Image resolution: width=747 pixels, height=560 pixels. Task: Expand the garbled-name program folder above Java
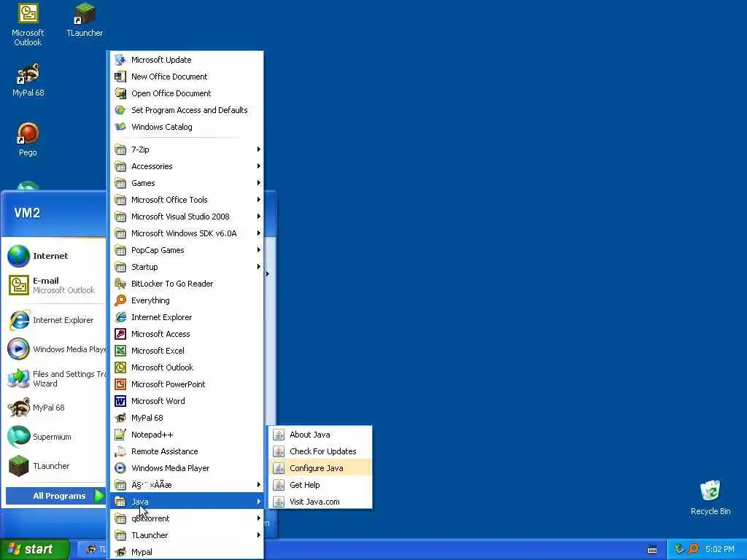click(x=186, y=485)
